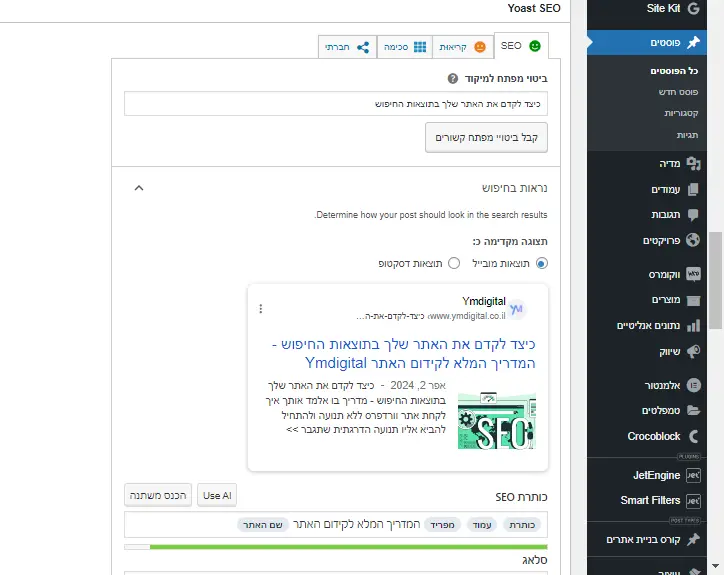The width and height of the screenshot is (724, 575).
Task: Click the green smiley icon on the SEO tab
Action: point(535,46)
